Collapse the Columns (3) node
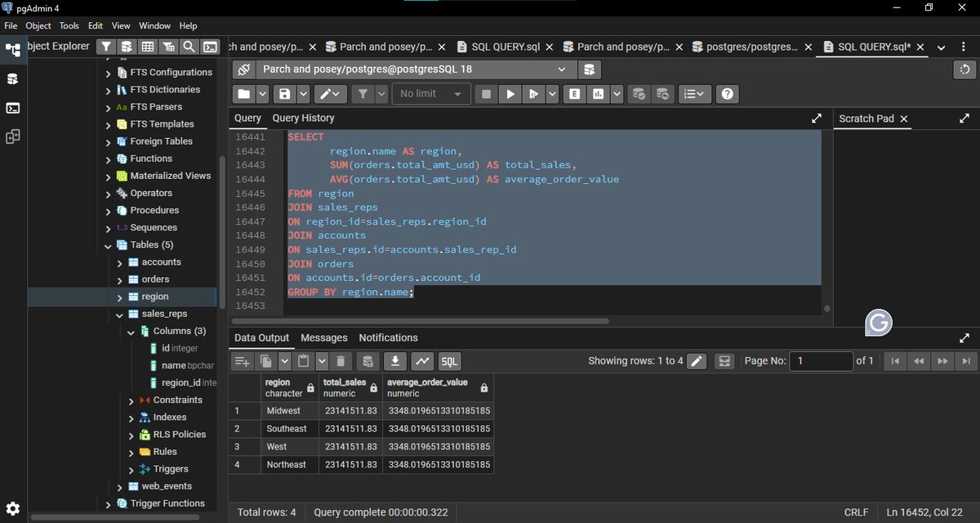 click(x=131, y=331)
